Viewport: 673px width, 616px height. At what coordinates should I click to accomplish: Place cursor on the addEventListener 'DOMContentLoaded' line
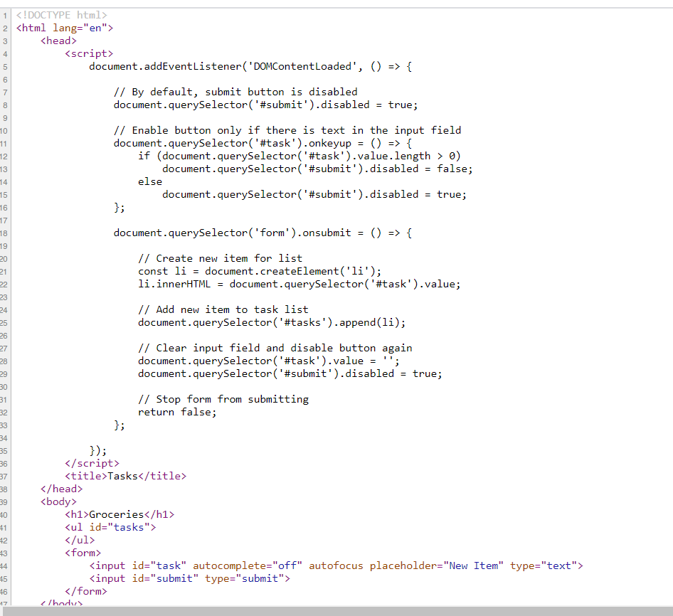click(250, 67)
